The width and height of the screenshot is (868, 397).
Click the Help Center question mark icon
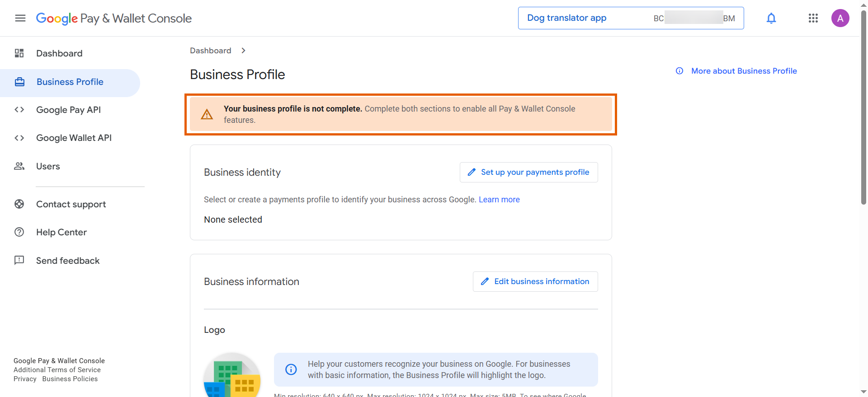(19, 232)
